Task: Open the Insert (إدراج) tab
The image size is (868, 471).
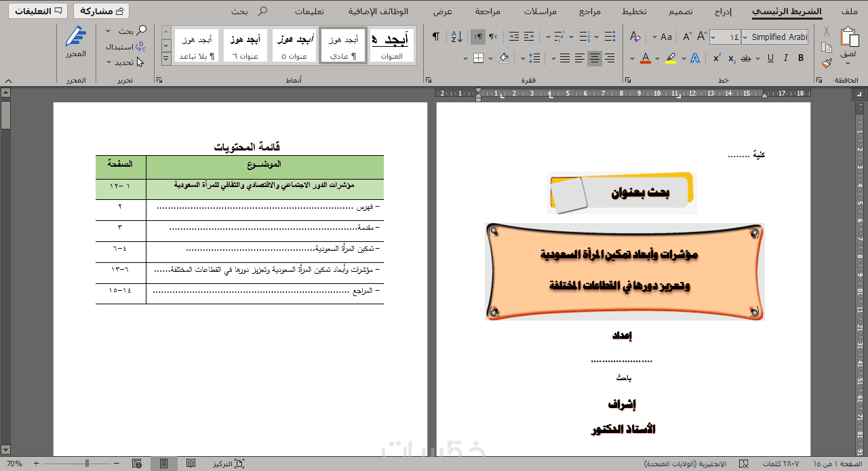Action: point(723,12)
